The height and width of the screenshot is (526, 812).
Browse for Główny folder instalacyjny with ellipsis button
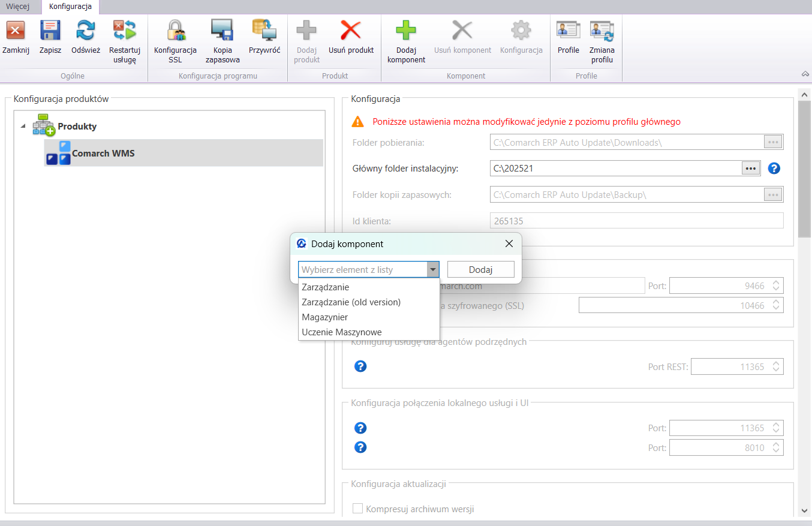pyautogui.click(x=751, y=169)
